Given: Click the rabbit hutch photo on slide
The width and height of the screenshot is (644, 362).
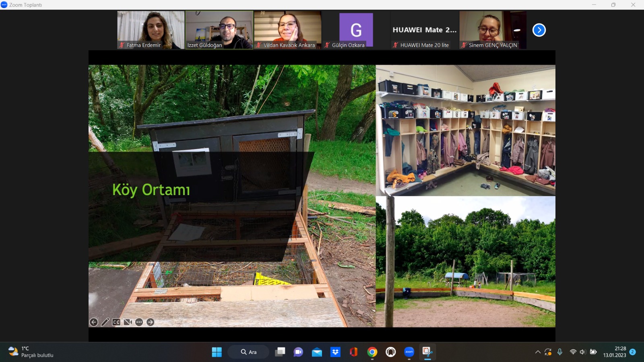Looking at the screenshot, I should tap(232, 196).
